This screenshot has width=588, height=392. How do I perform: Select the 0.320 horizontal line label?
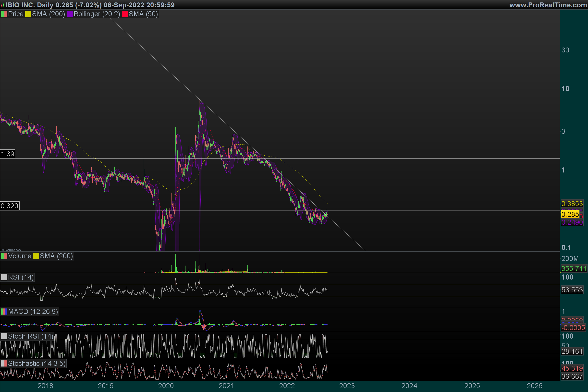click(10, 206)
